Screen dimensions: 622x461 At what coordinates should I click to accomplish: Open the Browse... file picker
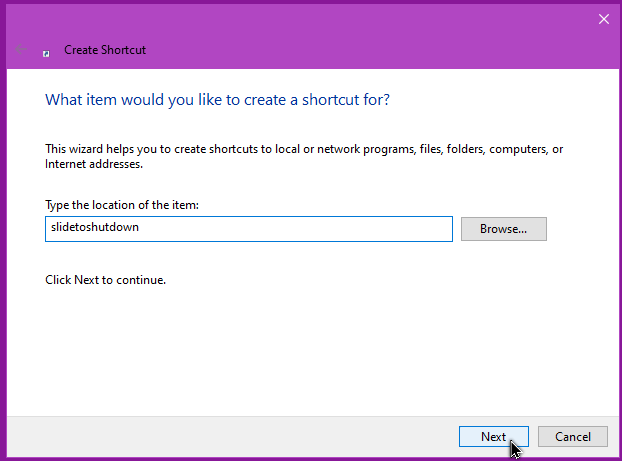click(503, 229)
